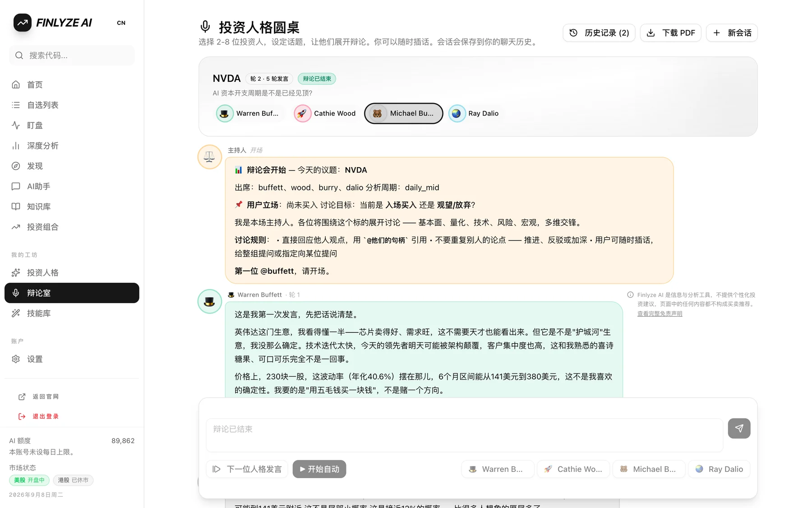Click the plus icon in 新会话
Image resolution: width=812 pixels, height=508 pixels.
click(716, 33)
